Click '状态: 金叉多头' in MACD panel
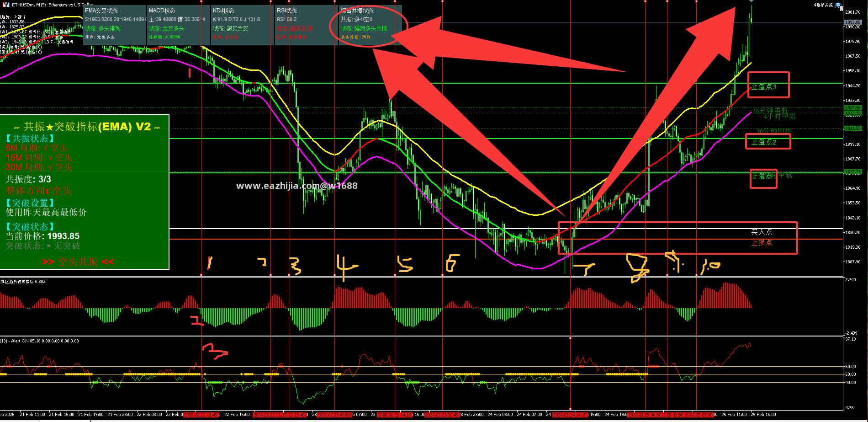 click(x=167, y=28)
